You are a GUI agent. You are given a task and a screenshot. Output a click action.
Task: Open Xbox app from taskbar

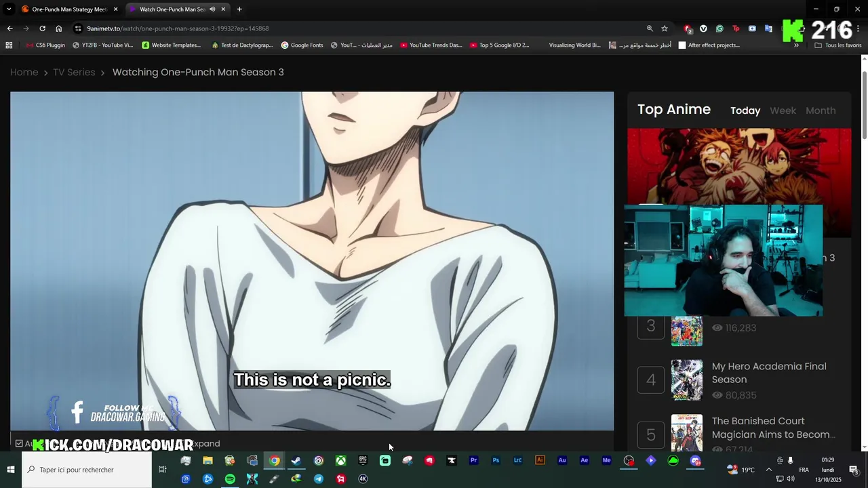(x=340, y=461)
